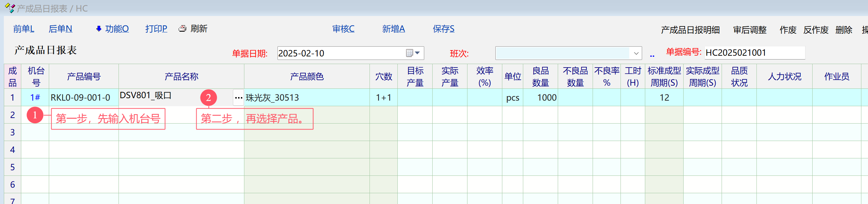This screenshot has height=204, width=868.
Task: Click the ellipsis button in 产品名称 cell
Action: 238,98
